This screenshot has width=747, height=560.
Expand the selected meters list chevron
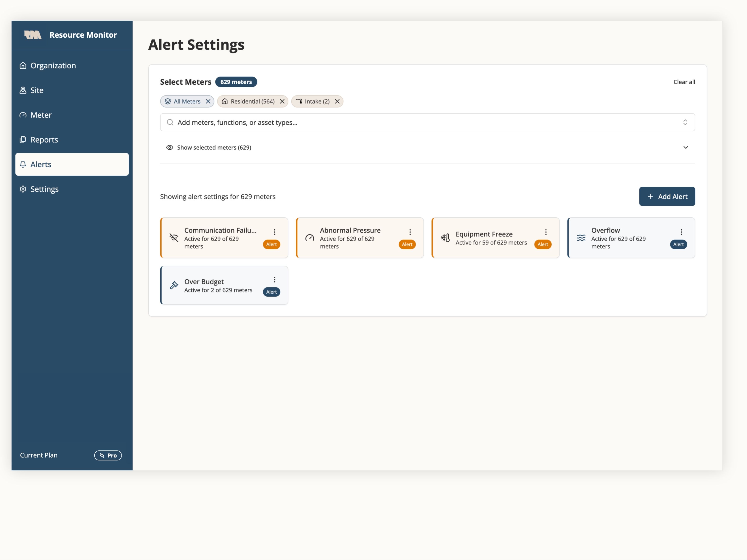(685, 148)
